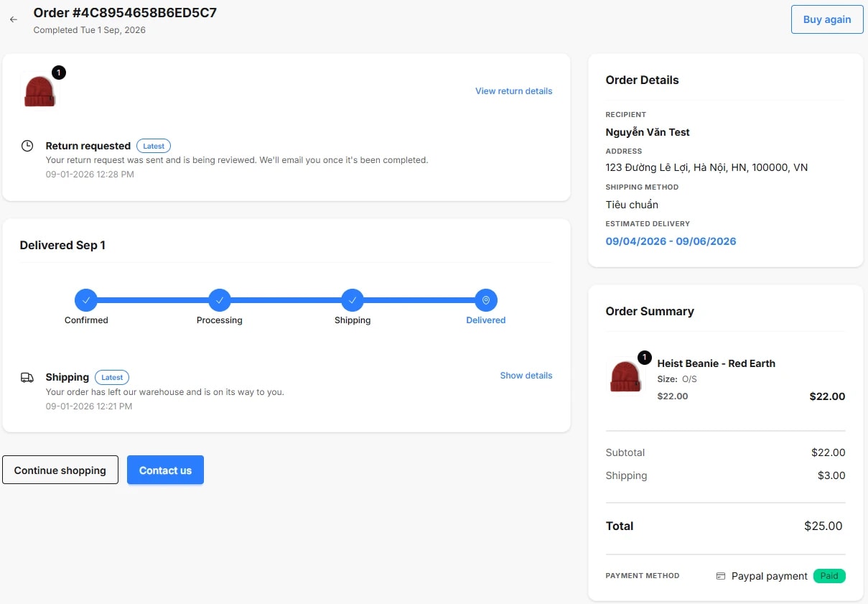The image size is (868, 604).
Task: Click the Processing step label
Action: (x=220, y=320)
